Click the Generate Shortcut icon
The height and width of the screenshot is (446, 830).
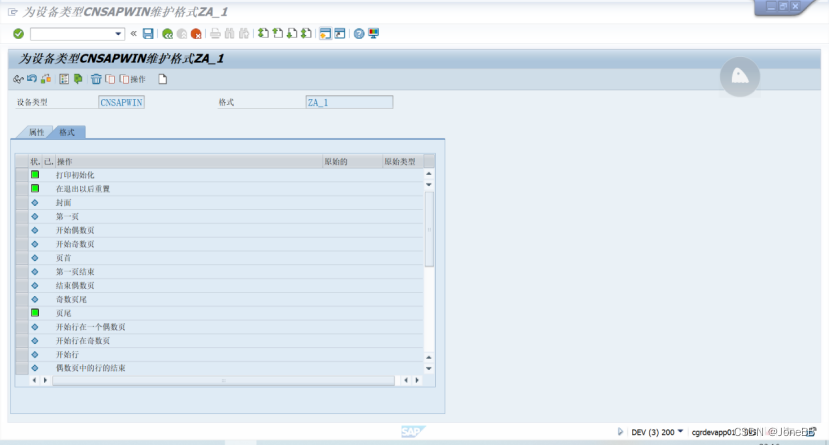tap(340, 34)
